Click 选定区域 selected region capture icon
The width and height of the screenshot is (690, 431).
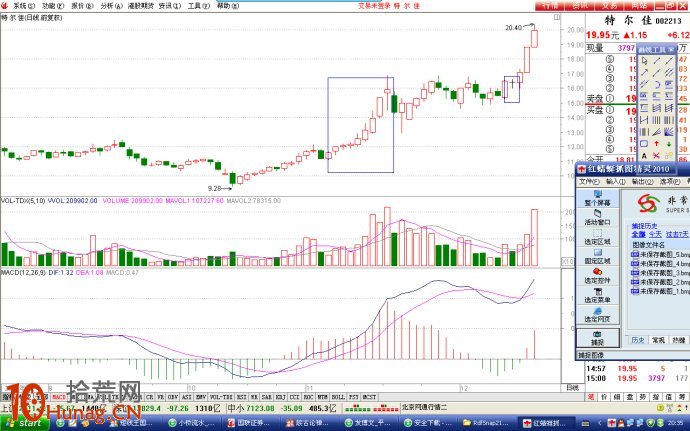point(598,237)
